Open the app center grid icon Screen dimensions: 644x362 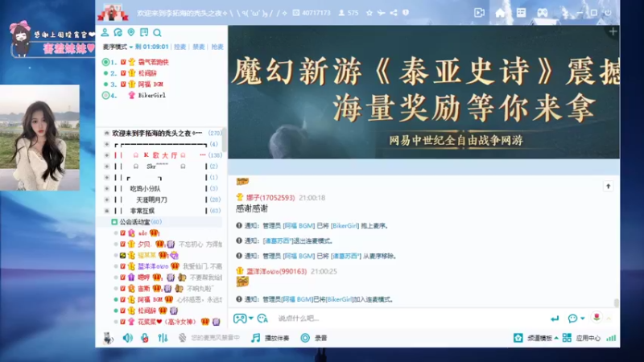(567, 338)
